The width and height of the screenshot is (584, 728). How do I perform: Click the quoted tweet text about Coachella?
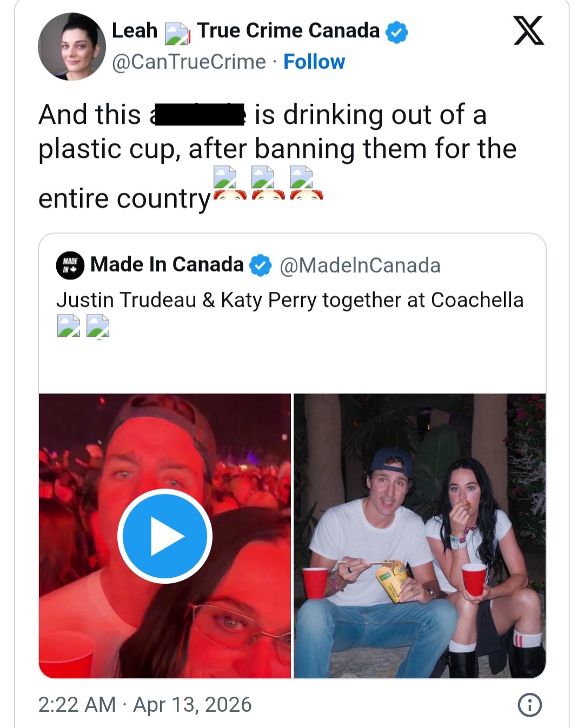pyautogui.click(x=290, y=300)
